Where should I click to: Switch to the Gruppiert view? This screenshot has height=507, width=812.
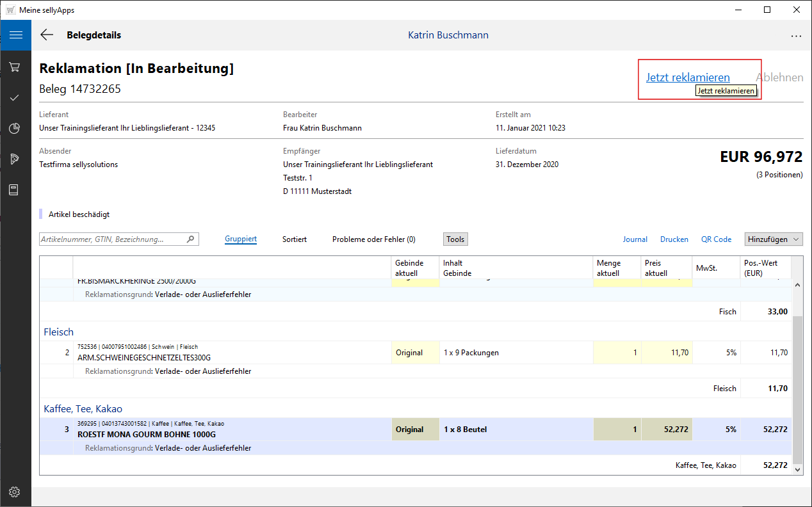[241, 239]
